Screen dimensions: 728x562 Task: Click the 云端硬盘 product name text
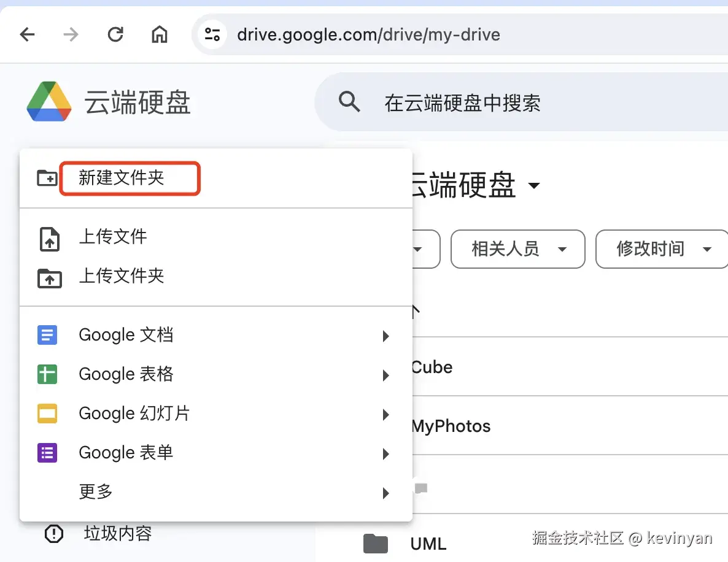(x=137, y=102)
